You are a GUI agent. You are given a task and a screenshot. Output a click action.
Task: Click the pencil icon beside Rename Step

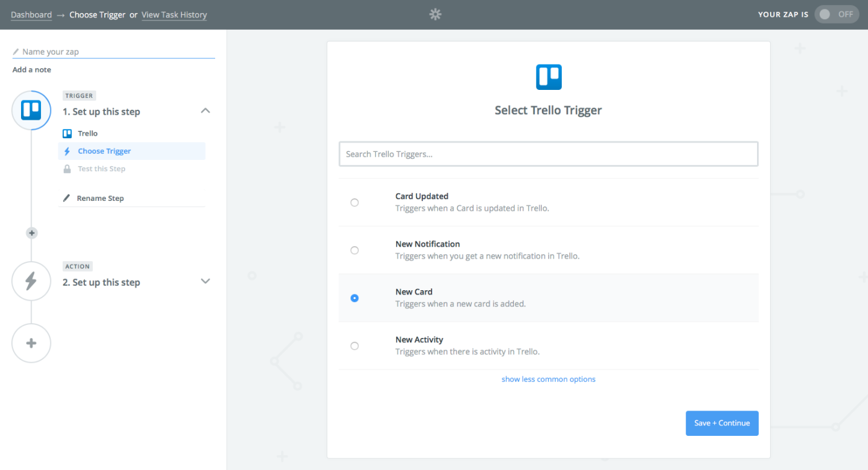tap(67, 198)
